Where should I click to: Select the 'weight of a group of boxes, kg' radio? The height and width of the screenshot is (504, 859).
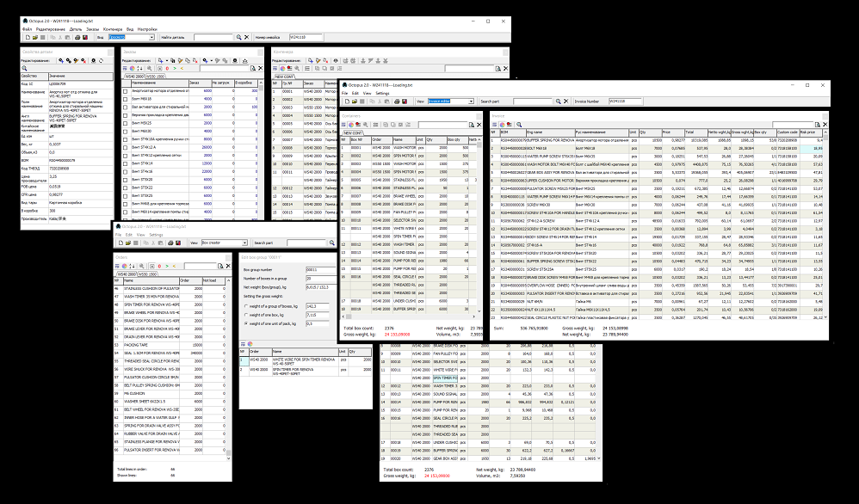click(x=246, y=306)
